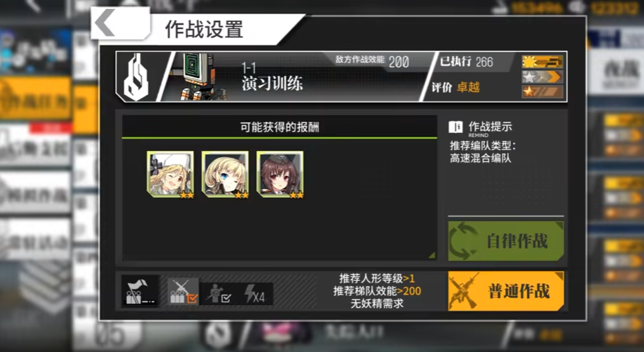The width and height of the screenshot is (644, 352).
Task: Click the 作战提示 book icon
Action: 455,127
